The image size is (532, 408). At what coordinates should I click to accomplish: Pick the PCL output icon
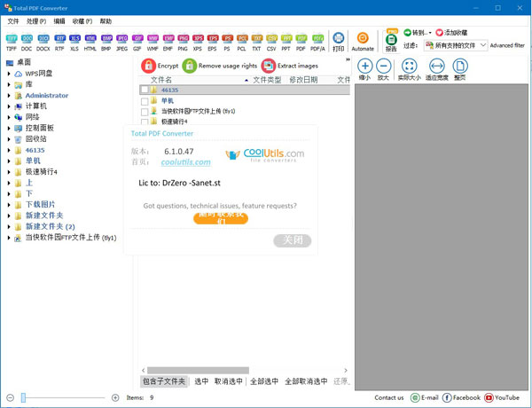[x=242, y=42]
